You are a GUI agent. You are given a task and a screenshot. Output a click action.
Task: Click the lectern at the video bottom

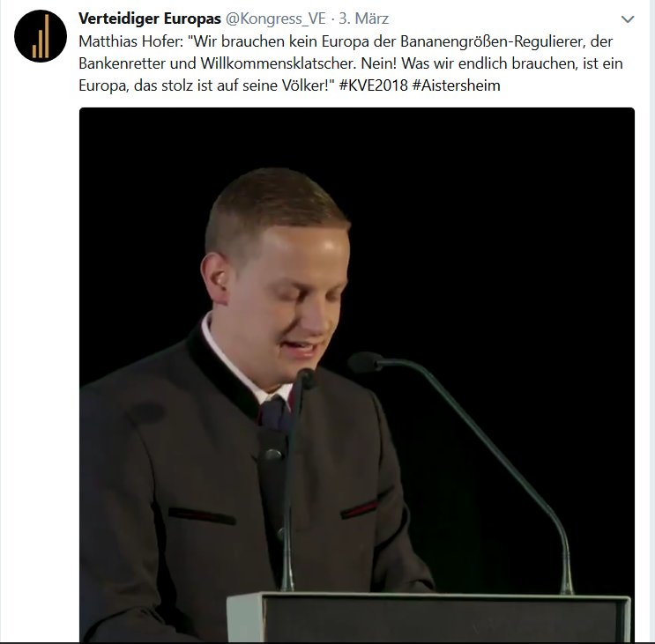[428, 618]
